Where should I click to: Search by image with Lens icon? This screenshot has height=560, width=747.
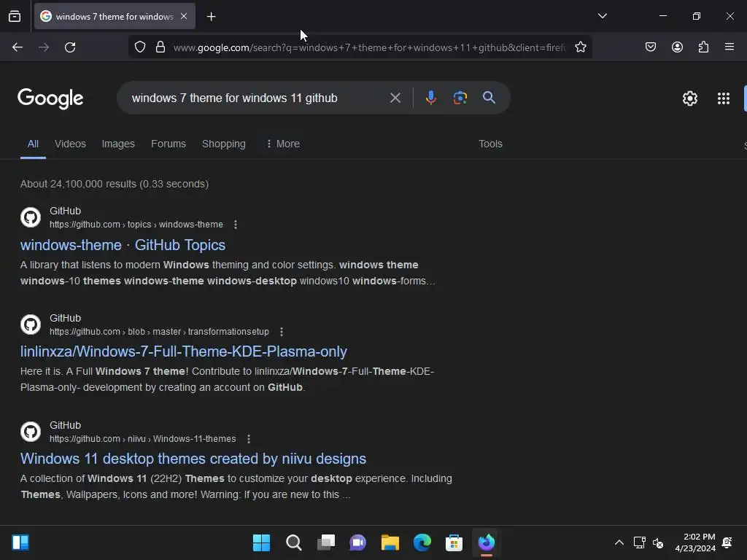click(460, 98)
